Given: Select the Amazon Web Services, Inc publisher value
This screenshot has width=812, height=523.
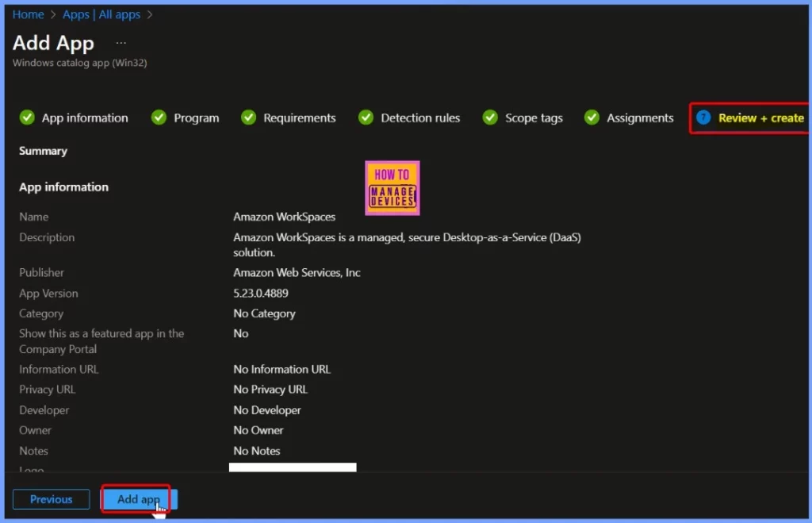Looking at the screenshot, I should click(297, 273).
